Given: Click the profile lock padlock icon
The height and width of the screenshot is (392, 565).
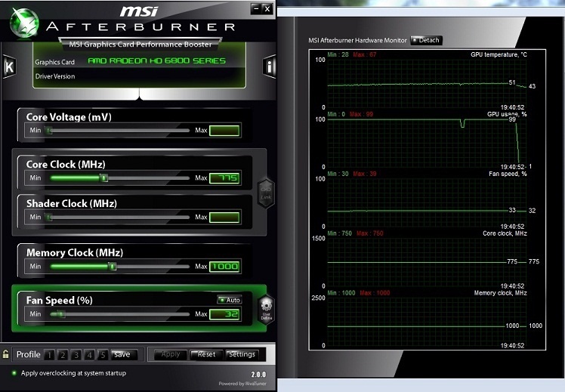Looking at the screenshot, I should [5, 354].
